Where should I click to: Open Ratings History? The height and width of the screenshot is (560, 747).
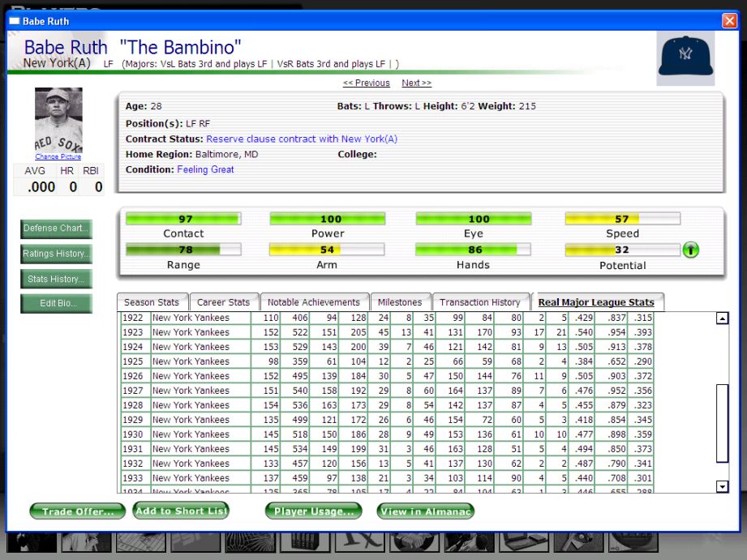(x=56, y=254)
